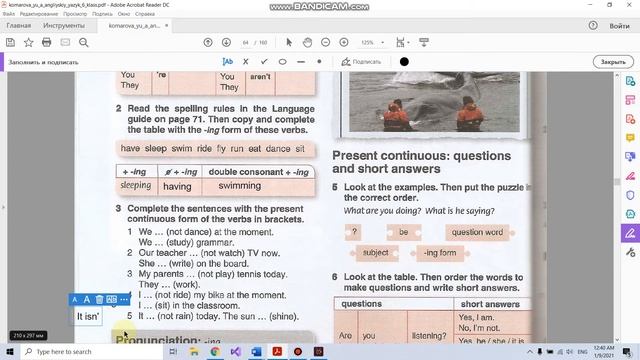Decrease text size small A button

(74, 300)
